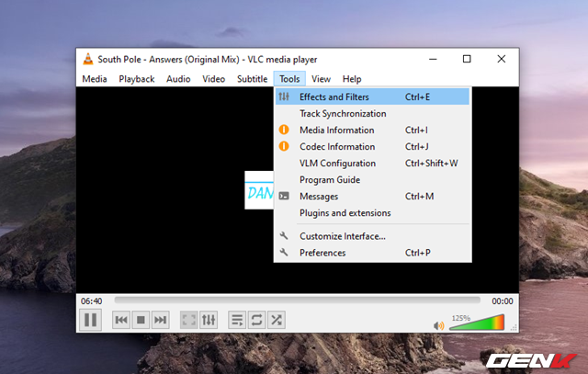588x374 pixels.
Task: Open the Playback menu
Action: (x=137, y=79)
